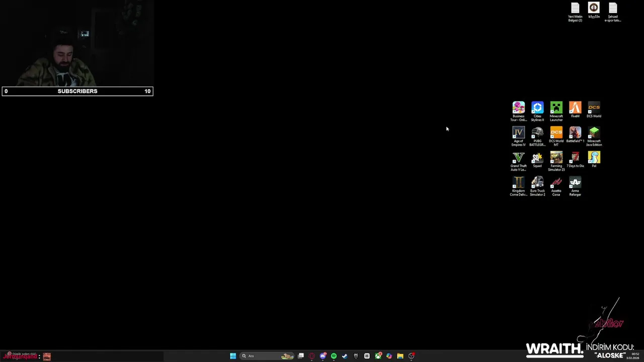Screen dimensions: 644x362
Task: Select the DCS World shortcut icon
Action: [594, 110]
